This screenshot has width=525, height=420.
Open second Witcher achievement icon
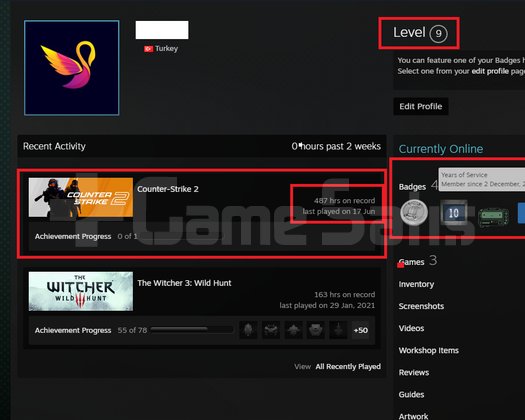(271, 330)
